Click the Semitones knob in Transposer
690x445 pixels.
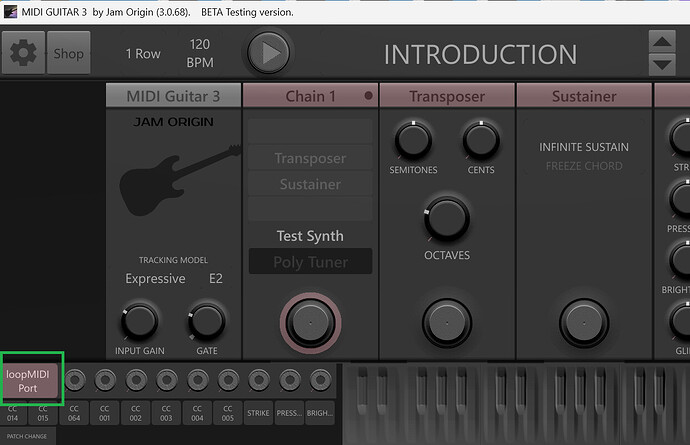[x=413, y=141]
